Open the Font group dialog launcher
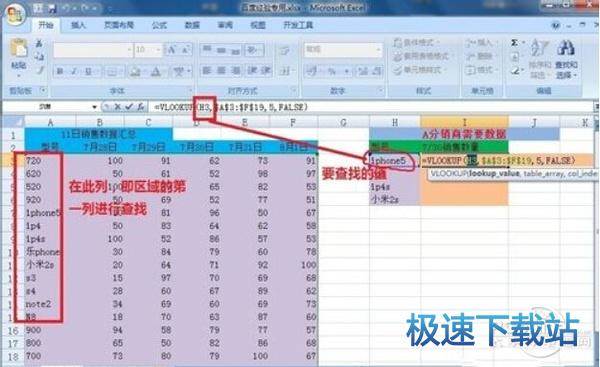The width and height of the screenshot is (600, 367). tap(190, 91)
